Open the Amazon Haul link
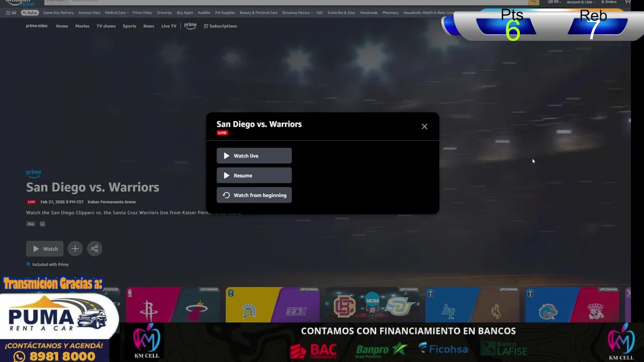This screenshot has width=644, height=362. (x=89, y=13)
